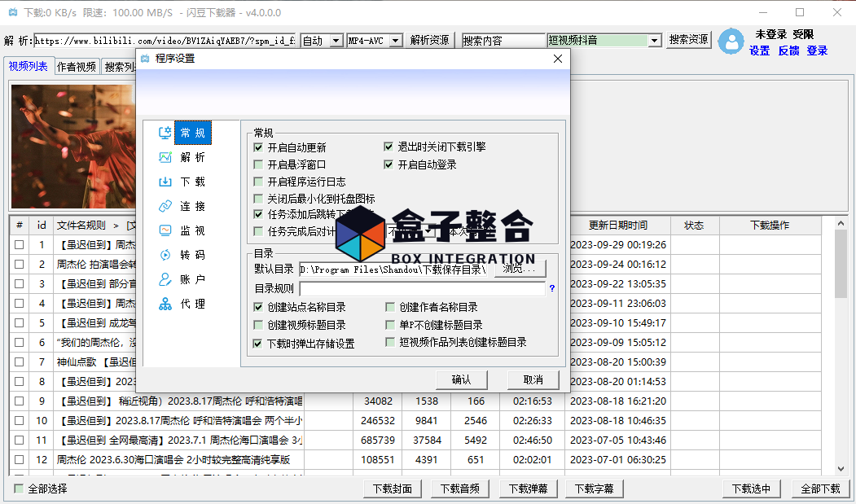
Task: Click duration cell 02:46:50
Action: pyautogui.click(x=533, y=440)
